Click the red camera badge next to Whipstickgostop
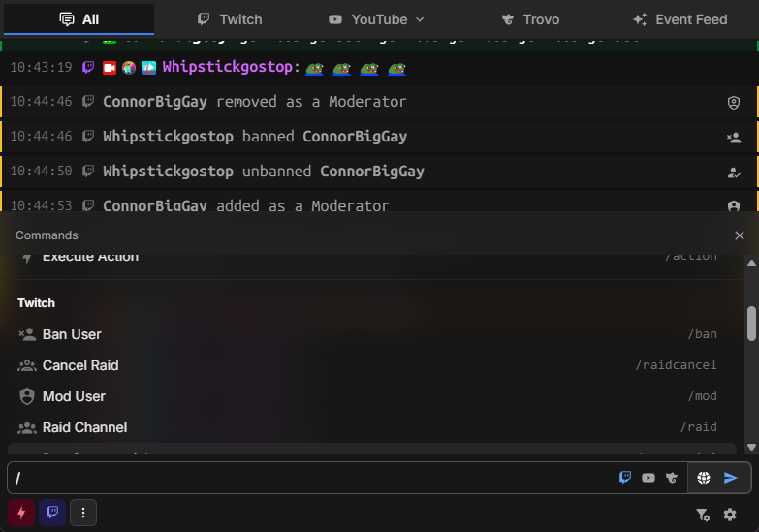This screenshot has width=759, height=532. point(110,68)
